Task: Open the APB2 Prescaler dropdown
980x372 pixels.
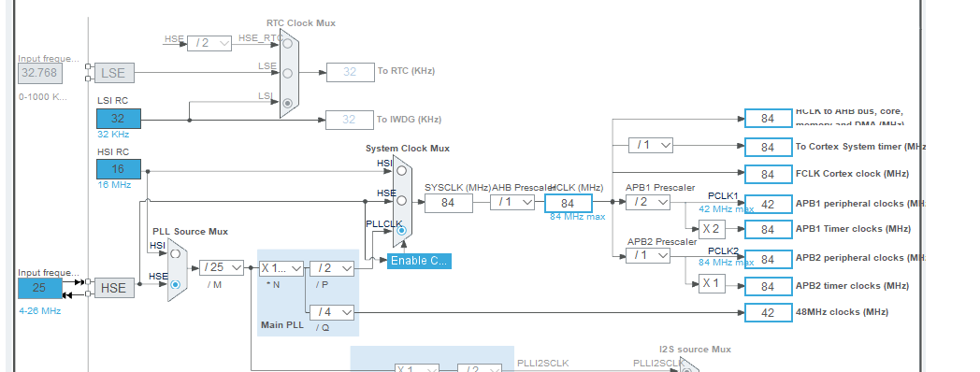Action: tap(648, 255)
